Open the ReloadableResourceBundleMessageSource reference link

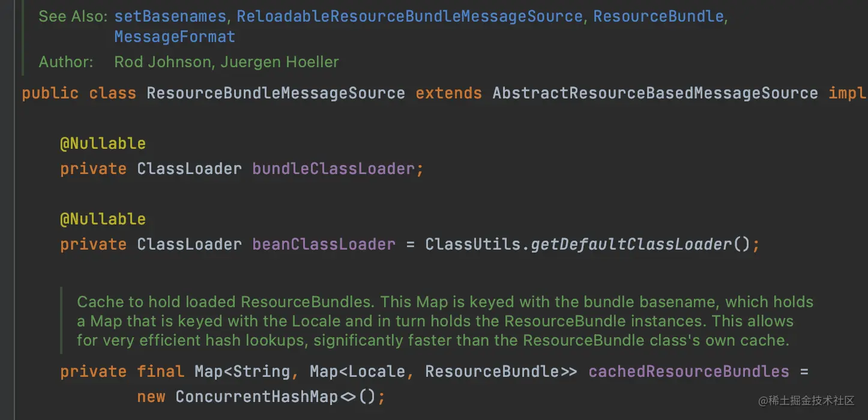[408, 16]
